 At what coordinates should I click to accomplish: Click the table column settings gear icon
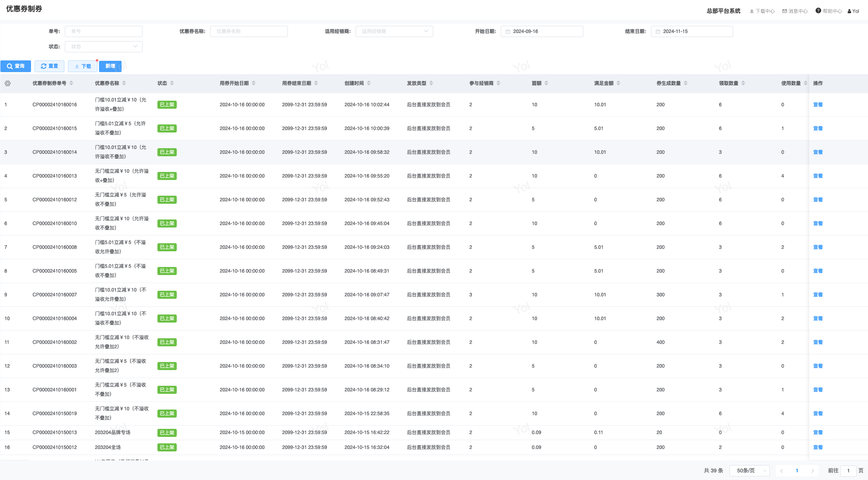point(8,83)
